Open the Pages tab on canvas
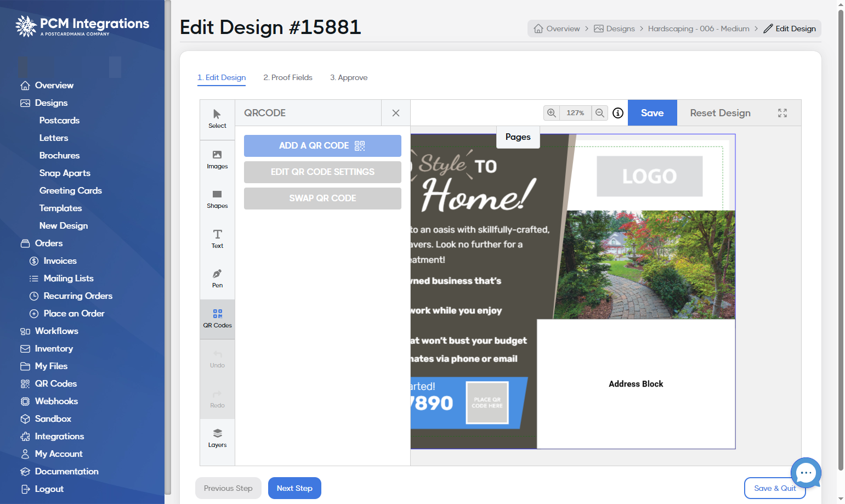 pos(518,137)
